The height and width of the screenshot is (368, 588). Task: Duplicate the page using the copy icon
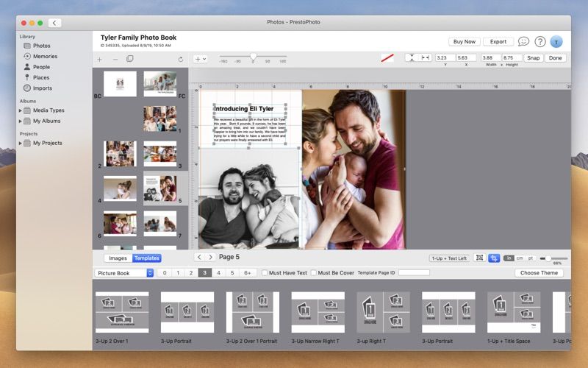pos(130,59)
